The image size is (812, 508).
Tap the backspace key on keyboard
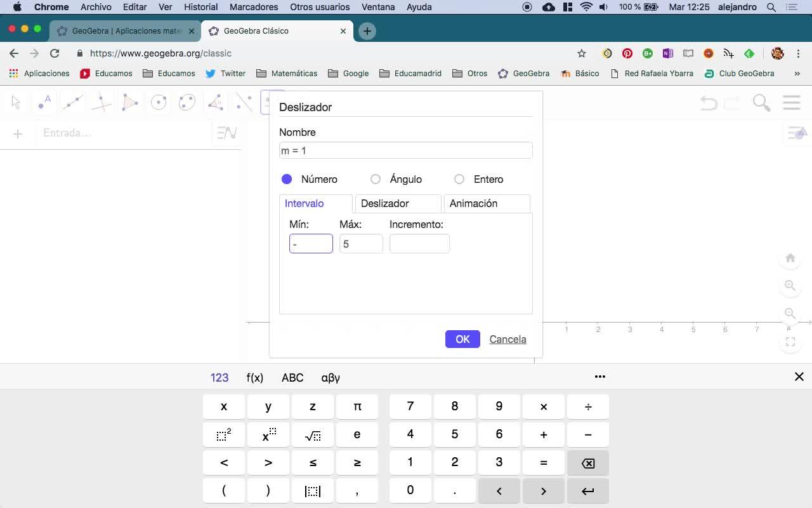tap(588, 463)
